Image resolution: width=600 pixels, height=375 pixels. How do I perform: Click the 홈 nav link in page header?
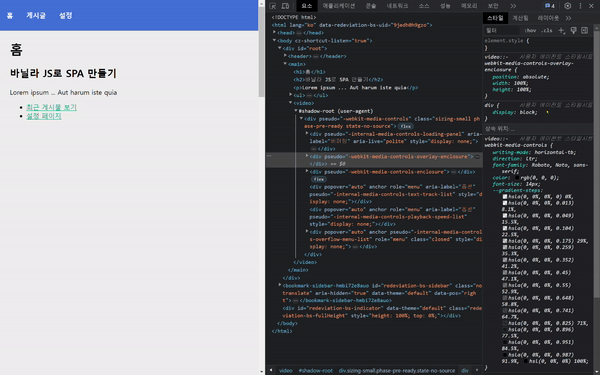coord(10,15)
